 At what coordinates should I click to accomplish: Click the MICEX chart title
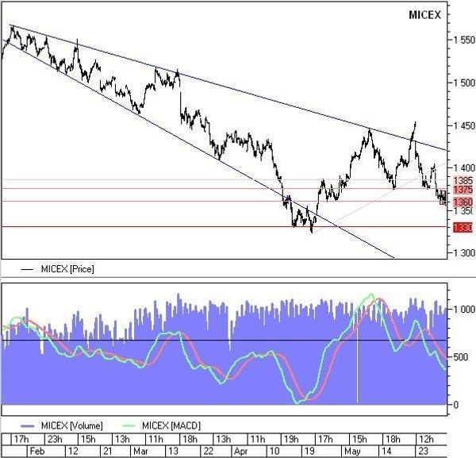[424, 15]
